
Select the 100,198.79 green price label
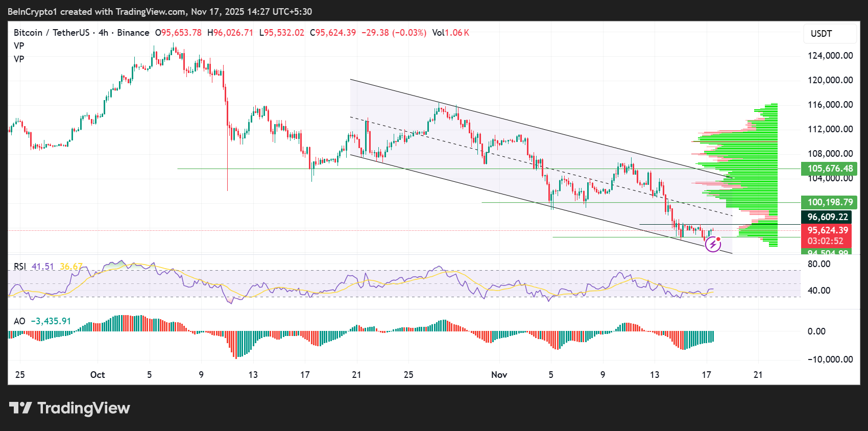point(829,202)
